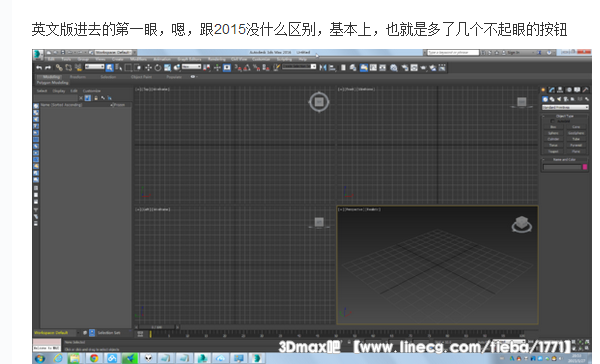Open Render Setup from the toolbar
This screenshot has width=600, height=364.
tap(405, 68)
